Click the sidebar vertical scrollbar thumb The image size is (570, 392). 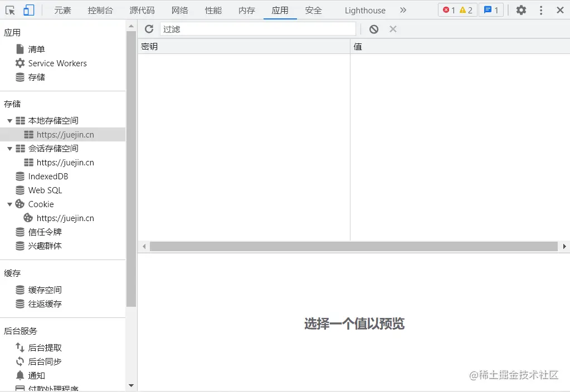[x=131, y=169]
